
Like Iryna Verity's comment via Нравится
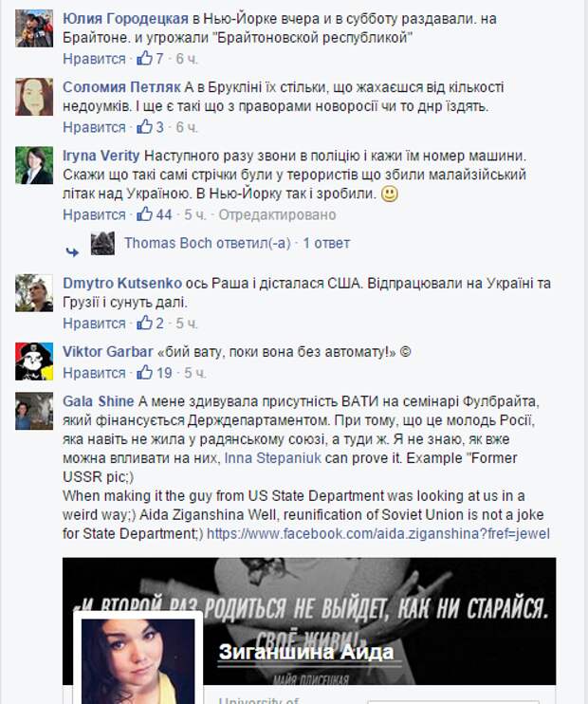94,214
